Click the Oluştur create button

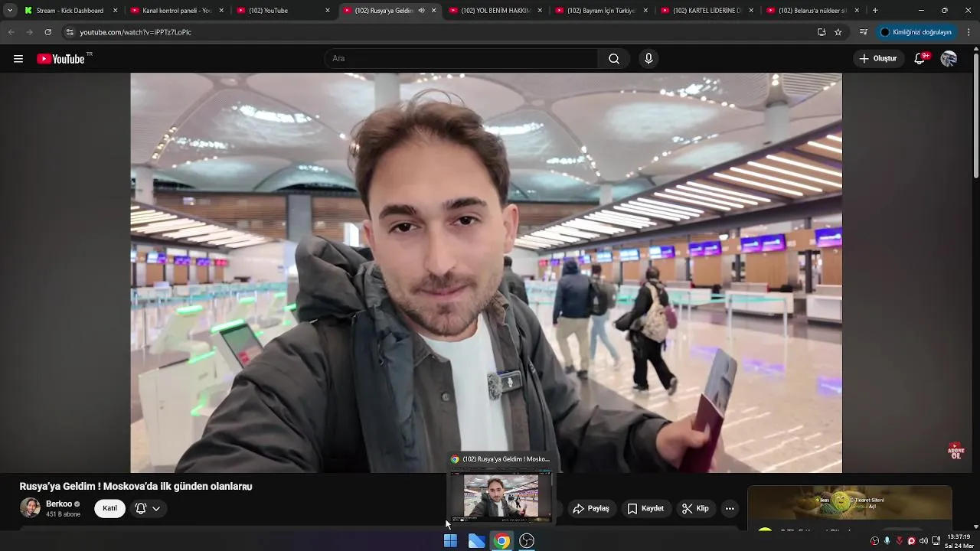[x=877, y=59]
